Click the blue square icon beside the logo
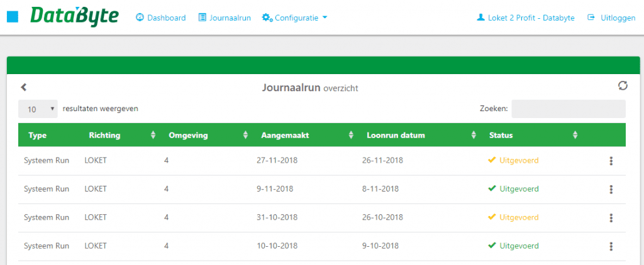Screen dimensions: 644x265 point(13,17)
